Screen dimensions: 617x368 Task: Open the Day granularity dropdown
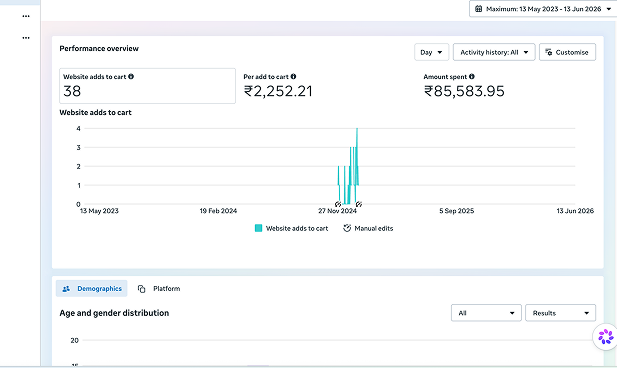(431, 52)
